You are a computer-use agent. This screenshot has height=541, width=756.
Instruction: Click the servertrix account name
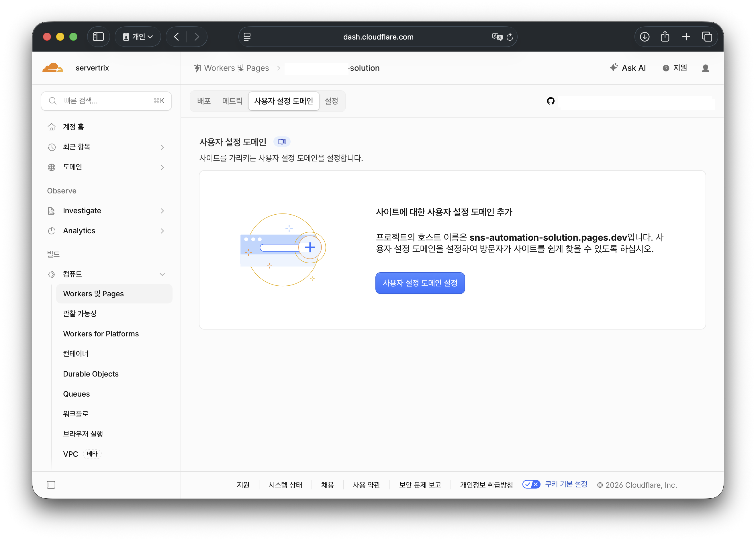tap(92, 68)
